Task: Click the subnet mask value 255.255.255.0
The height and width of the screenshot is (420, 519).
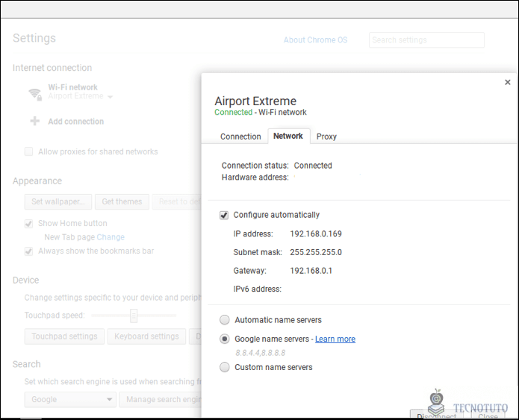Action: (316, 252)
